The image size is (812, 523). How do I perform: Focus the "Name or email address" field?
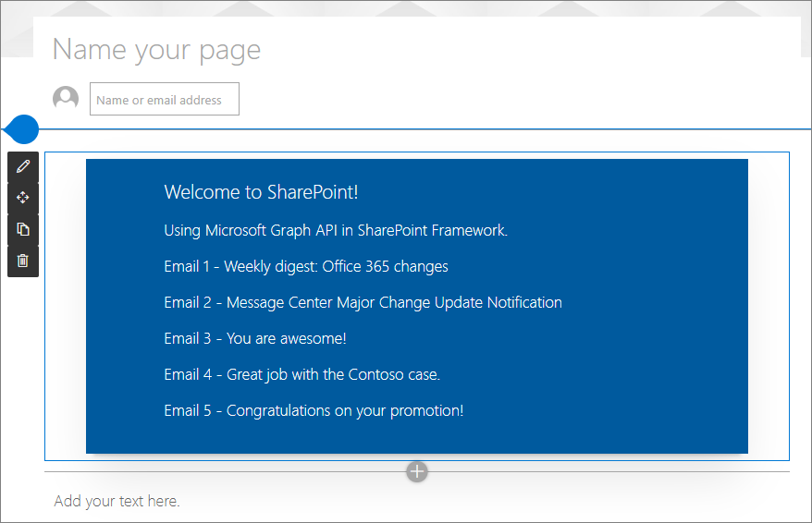pyautogui.click(x=165, y=100)
